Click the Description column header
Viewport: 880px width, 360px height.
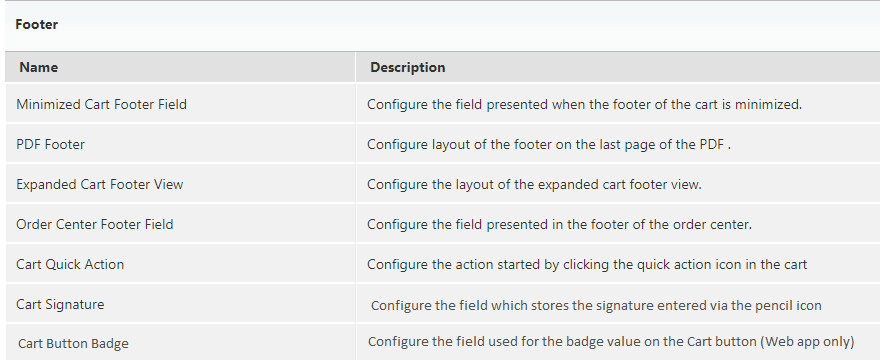[408, 67]
